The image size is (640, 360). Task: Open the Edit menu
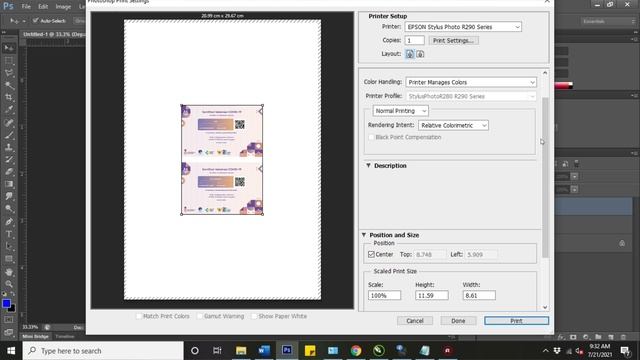coord(43,7)
